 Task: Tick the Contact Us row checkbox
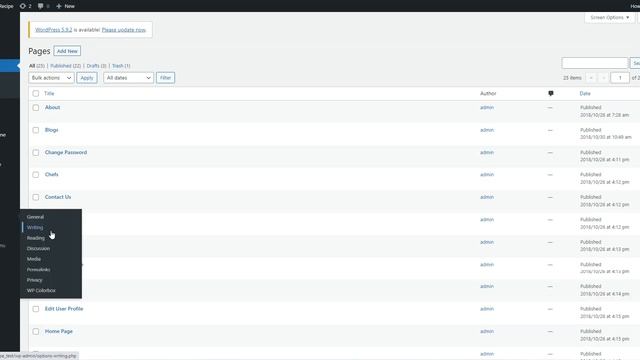[x=36, y=197]
